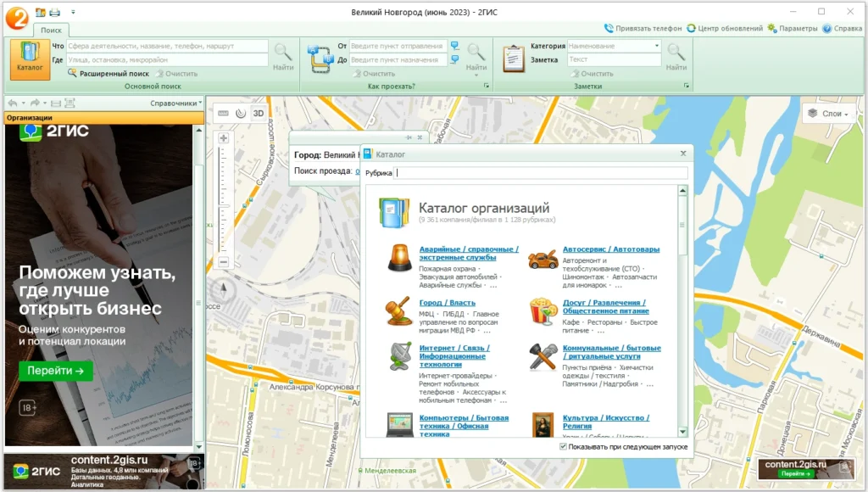Click the green Перейти button in ad banner

[x=55, y=371]
